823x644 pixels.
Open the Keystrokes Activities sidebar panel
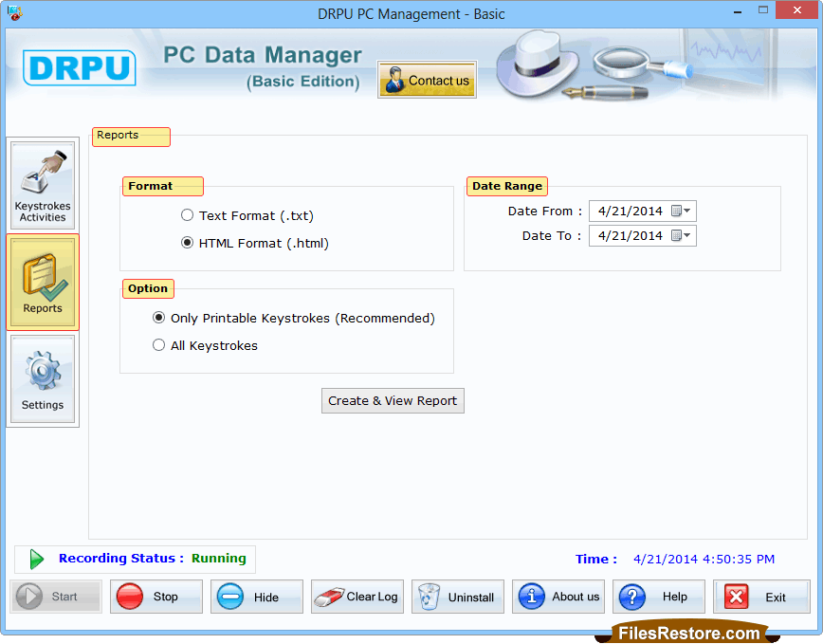[43, 185]
